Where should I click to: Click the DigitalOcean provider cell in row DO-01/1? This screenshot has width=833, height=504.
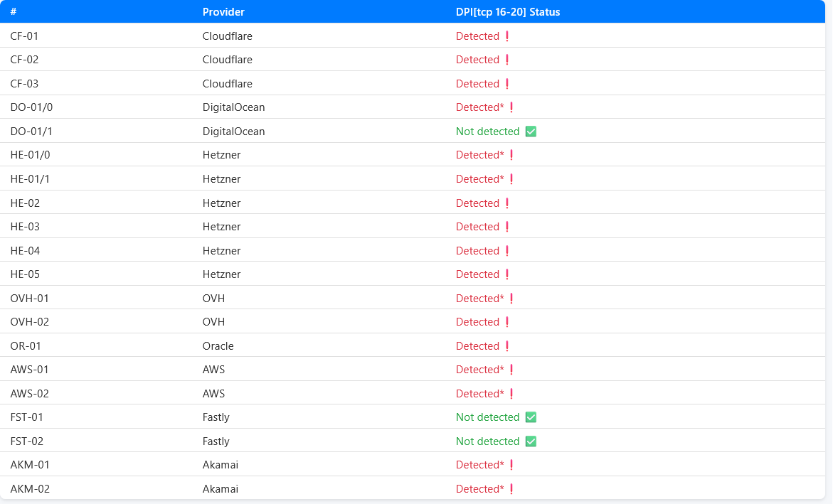click(233, 132)
